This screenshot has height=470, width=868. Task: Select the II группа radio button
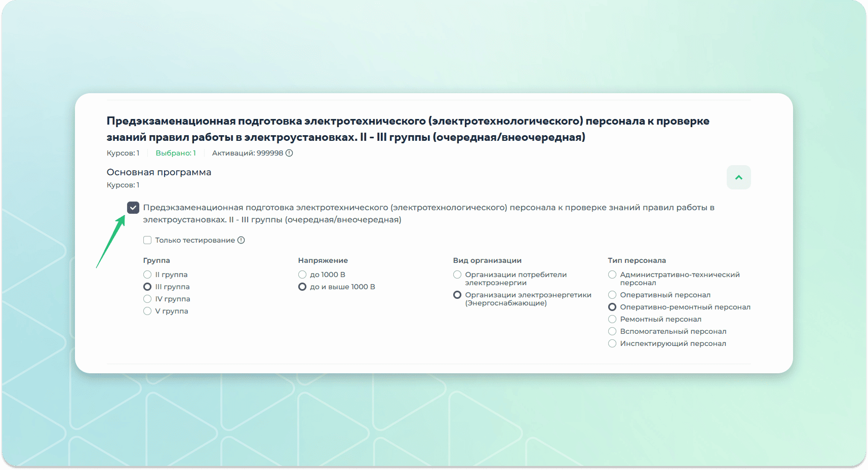click(147, 275)
